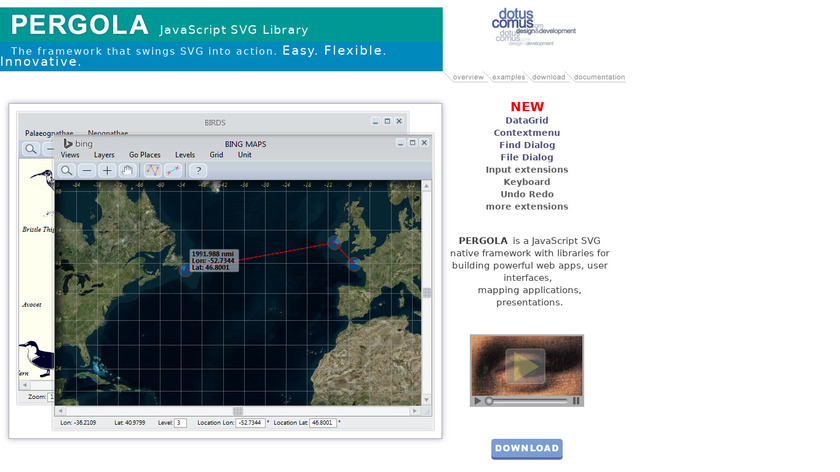The image size is (840, 472).
Task: Click the Location Lat input field
Action: [322, 423]
